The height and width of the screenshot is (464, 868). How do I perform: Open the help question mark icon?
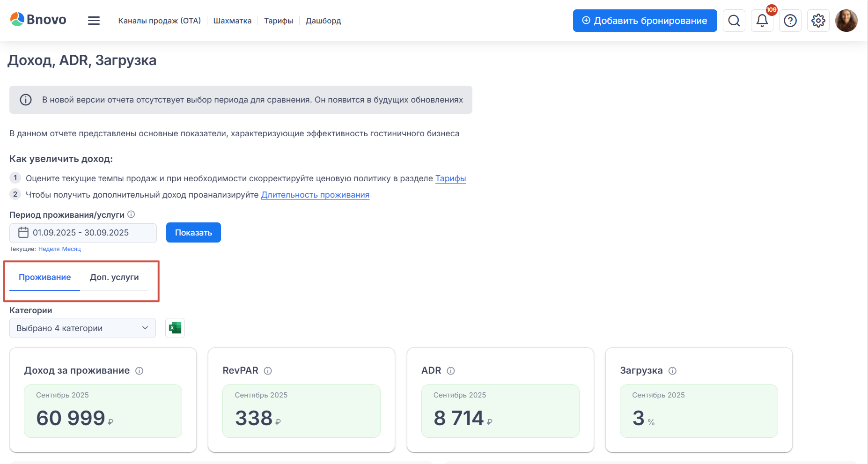point(790,21)
